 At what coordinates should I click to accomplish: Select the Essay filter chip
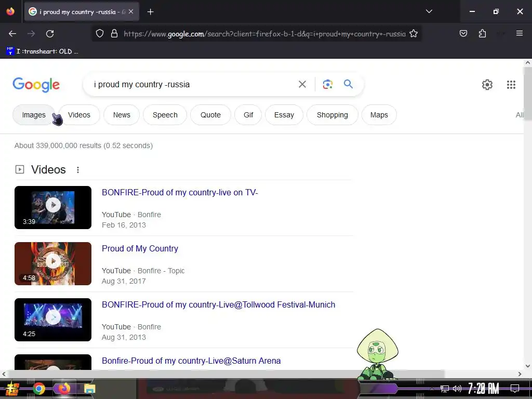coord(284,115)
